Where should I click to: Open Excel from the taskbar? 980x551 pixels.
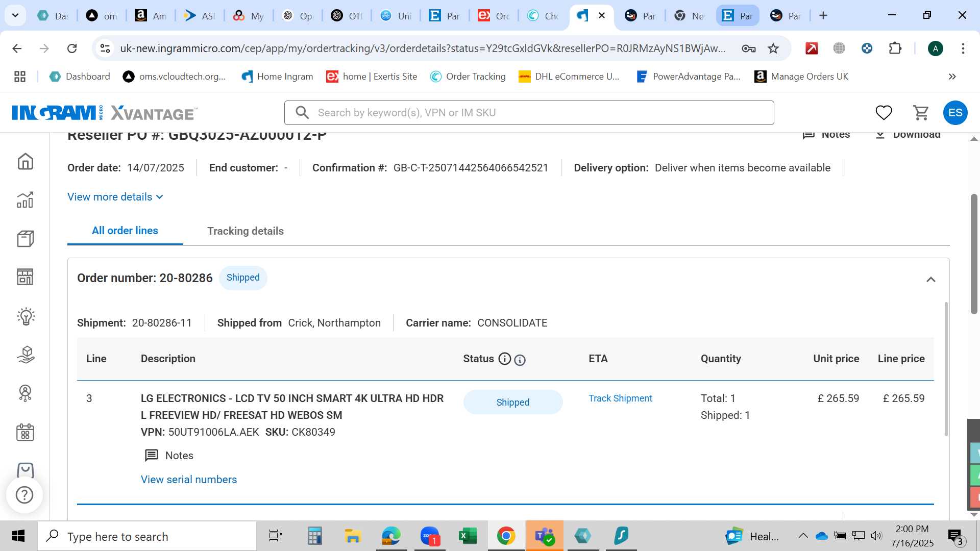[468, 536]
